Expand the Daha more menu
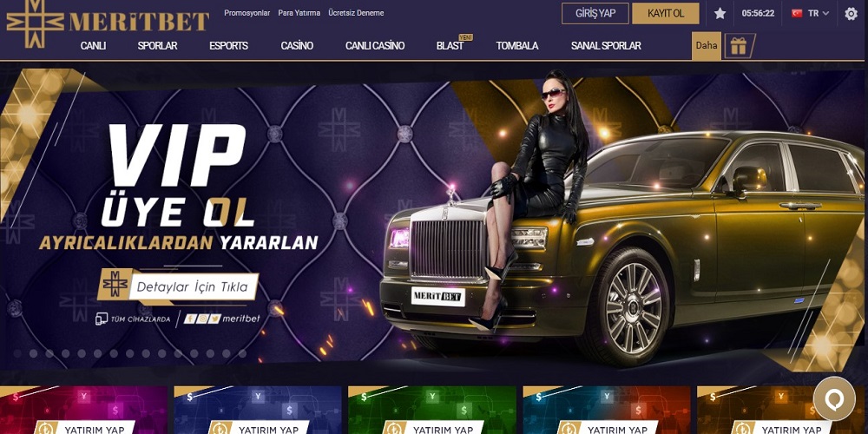This screenshot has height=434, width=868. point(707,45)
